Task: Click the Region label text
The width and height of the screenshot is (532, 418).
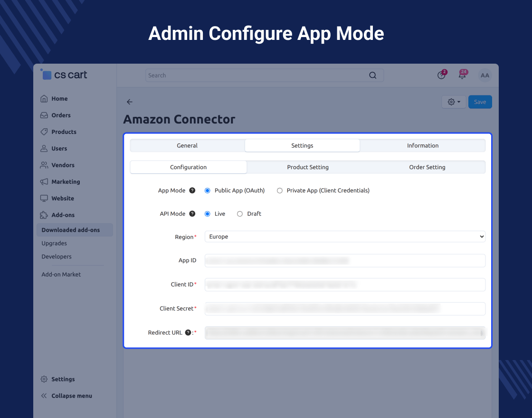Action: [184, 237]
